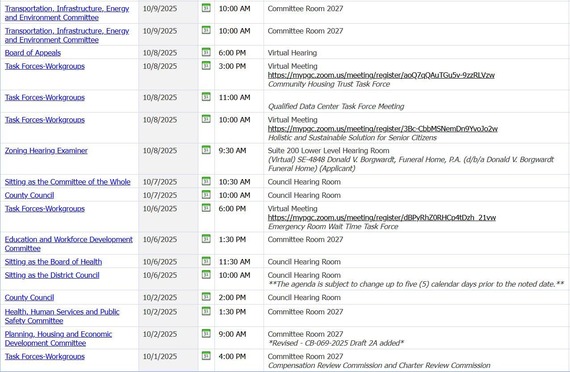
Task: Click calendar icon for Qualified Data Center meeting
Action: (206, 97)
